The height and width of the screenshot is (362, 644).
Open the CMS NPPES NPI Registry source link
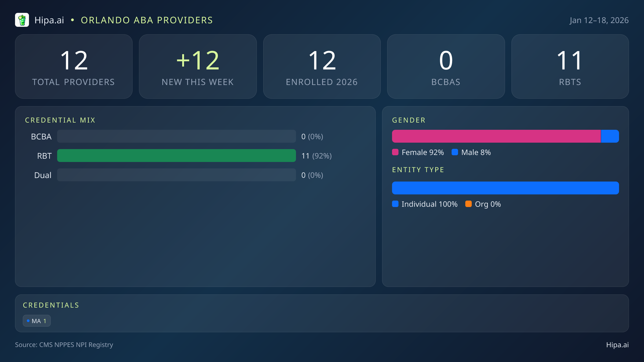[64, 345]
